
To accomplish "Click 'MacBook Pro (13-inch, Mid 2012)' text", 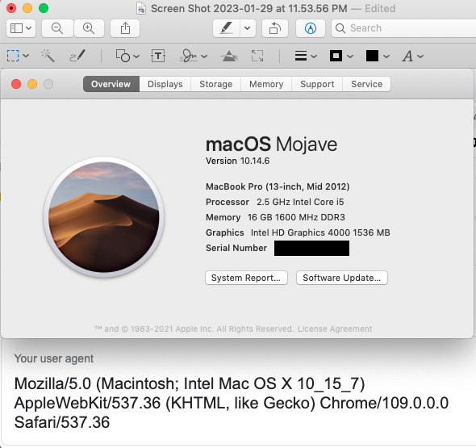I will pyautogui.click(x=278, y=186).
